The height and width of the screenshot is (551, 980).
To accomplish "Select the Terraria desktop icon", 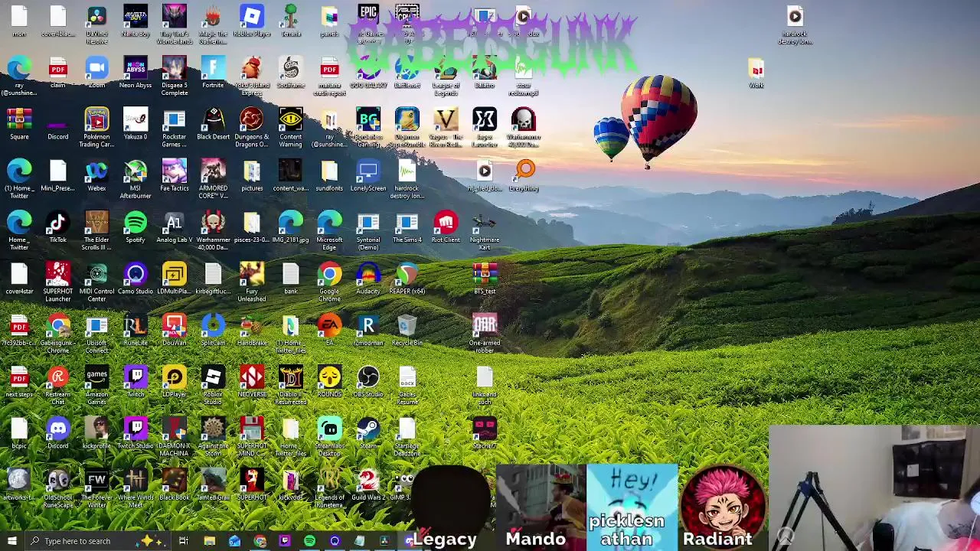I will pyautogui.click(x=290, y=21).
